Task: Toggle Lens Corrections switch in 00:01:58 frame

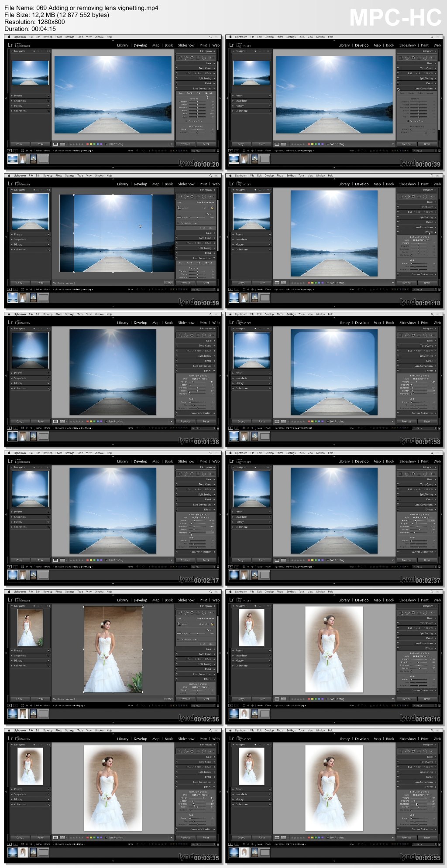Action: point(398,366)
